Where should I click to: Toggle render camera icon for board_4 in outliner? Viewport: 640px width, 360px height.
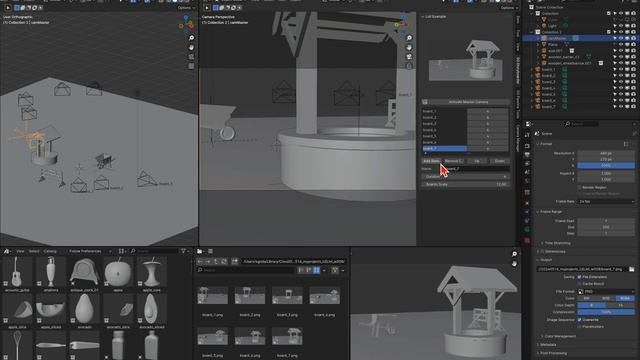click(x=633, y=88)
